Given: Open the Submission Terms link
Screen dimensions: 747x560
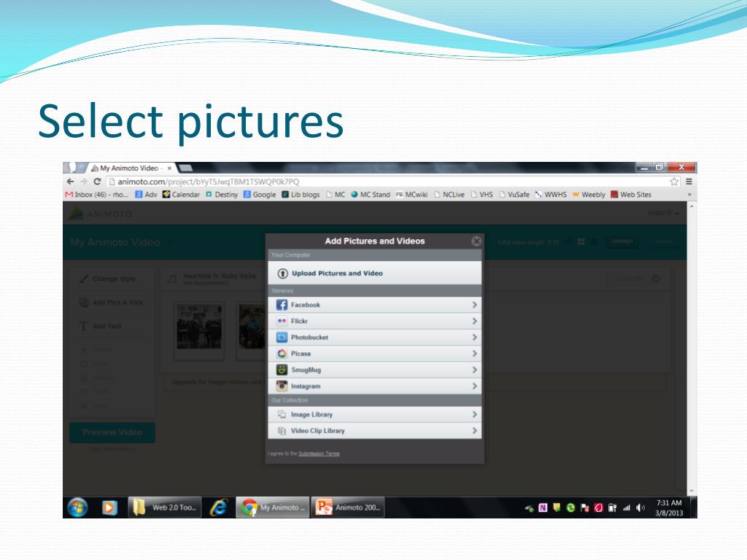Looking at the screenshot, I should [x=319, y=454].
